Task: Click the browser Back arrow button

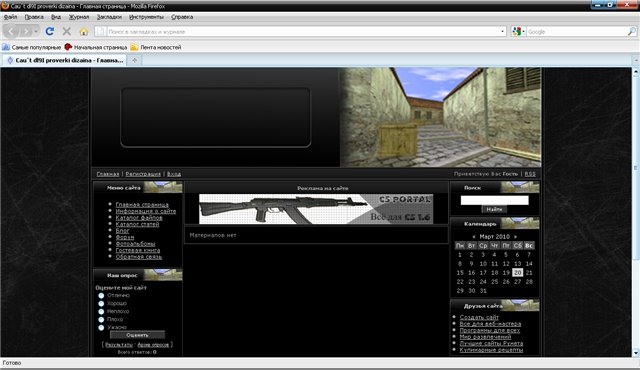Action: (x=11, y=31)
